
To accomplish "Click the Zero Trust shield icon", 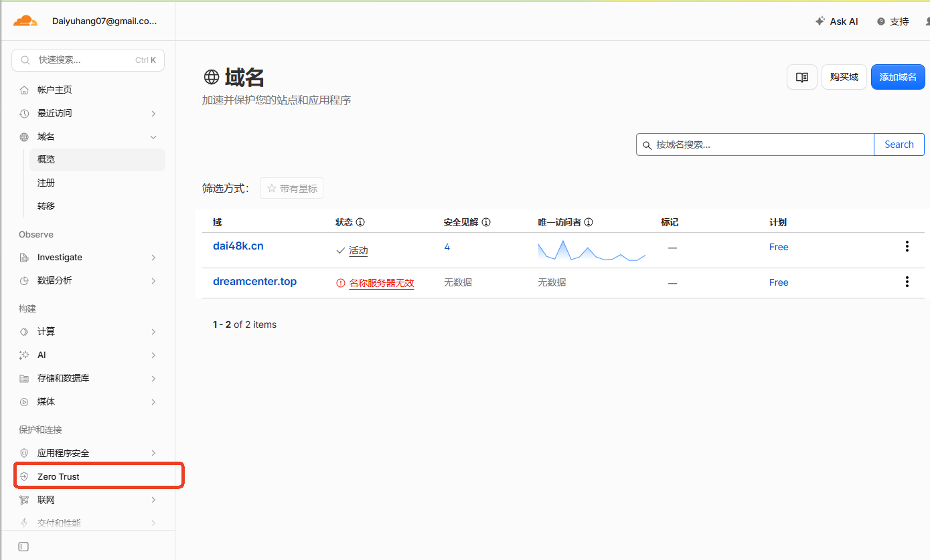I will point(24,476).
